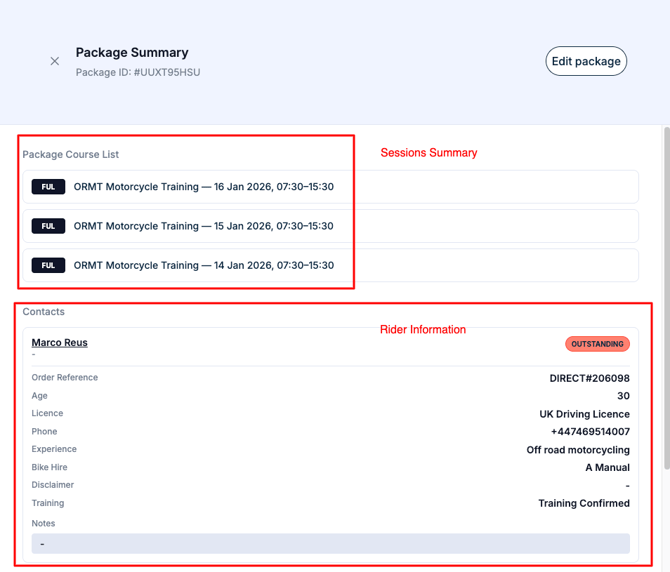Select order reference DIRECT#206098
The width and height of the screenshot is (670, 572).
589,378
